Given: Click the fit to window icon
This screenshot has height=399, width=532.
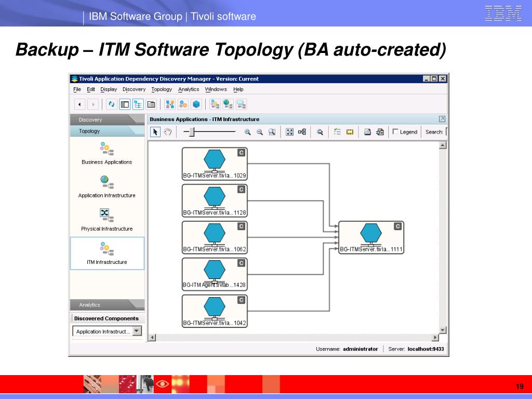Looking at the screenshot, I should point(289,132).
